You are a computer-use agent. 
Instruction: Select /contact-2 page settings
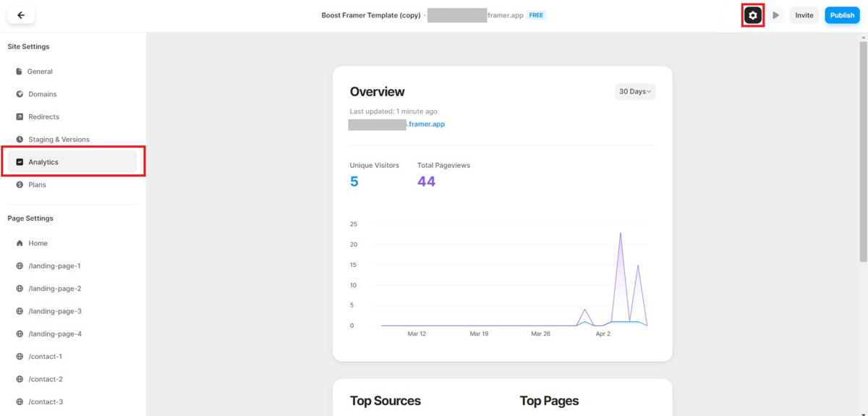72,379
